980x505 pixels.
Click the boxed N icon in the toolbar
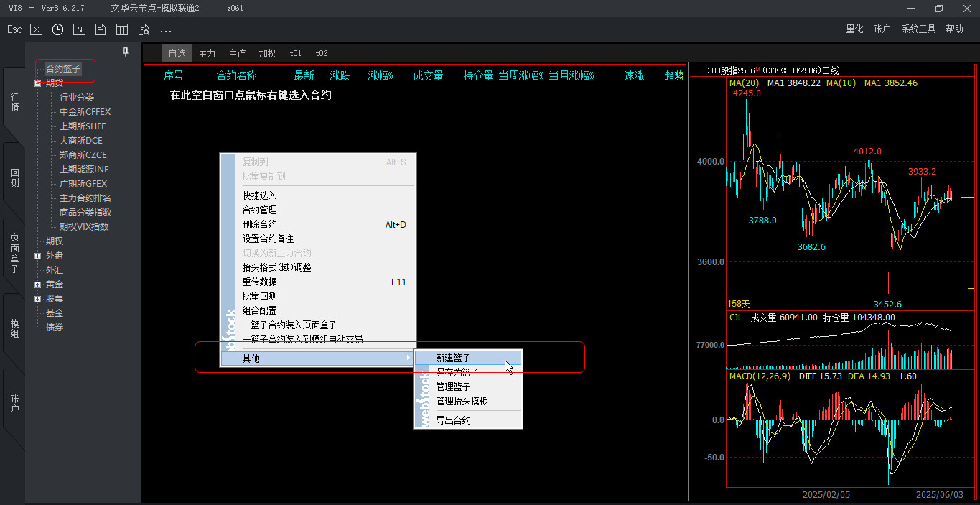click(x=79, y=29)
